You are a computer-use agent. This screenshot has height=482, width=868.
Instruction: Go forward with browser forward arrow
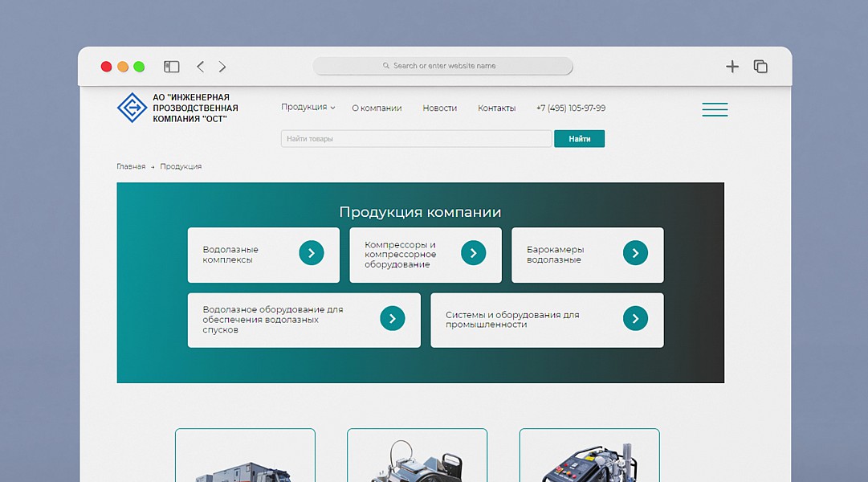click(x=222, y=67)
